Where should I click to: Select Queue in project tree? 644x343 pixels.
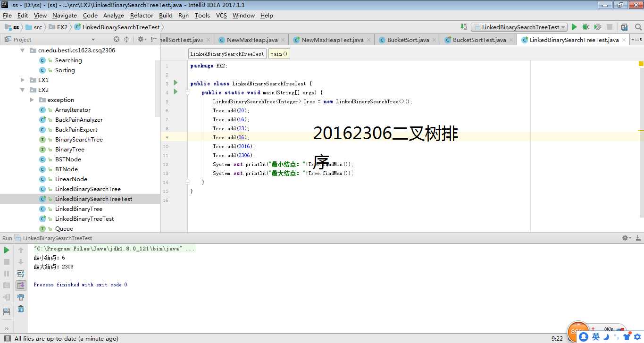point(64,228)
